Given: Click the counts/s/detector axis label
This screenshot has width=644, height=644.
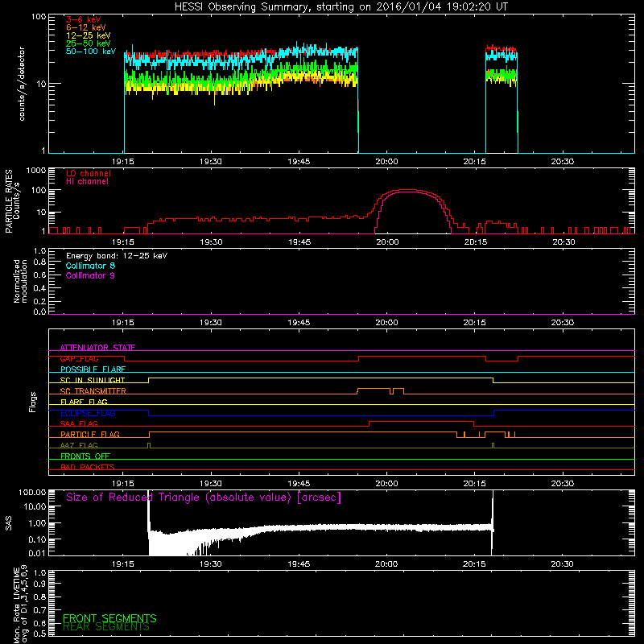Looking at the screenshot, I should (22, 84).
